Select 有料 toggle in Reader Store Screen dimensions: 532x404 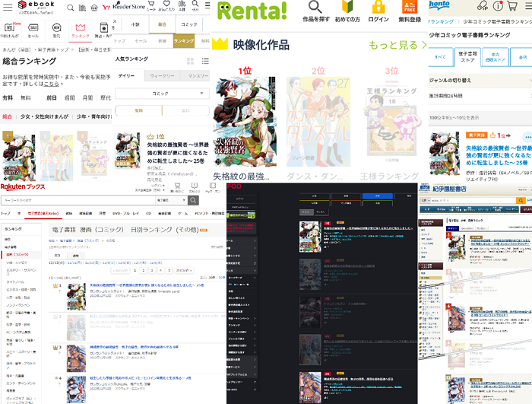[x=139, y=110]
